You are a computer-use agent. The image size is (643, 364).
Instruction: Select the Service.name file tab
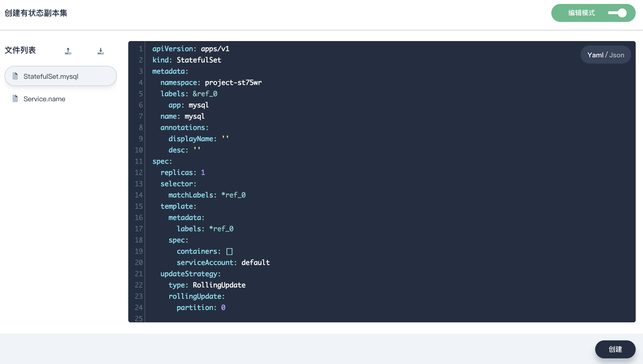[x=44, y=98]
